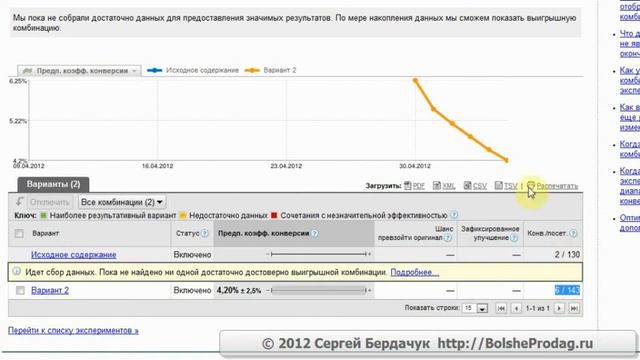Click help icon beside Зафиксированное улучшение

pyautogui.click(x=514, y=238)
